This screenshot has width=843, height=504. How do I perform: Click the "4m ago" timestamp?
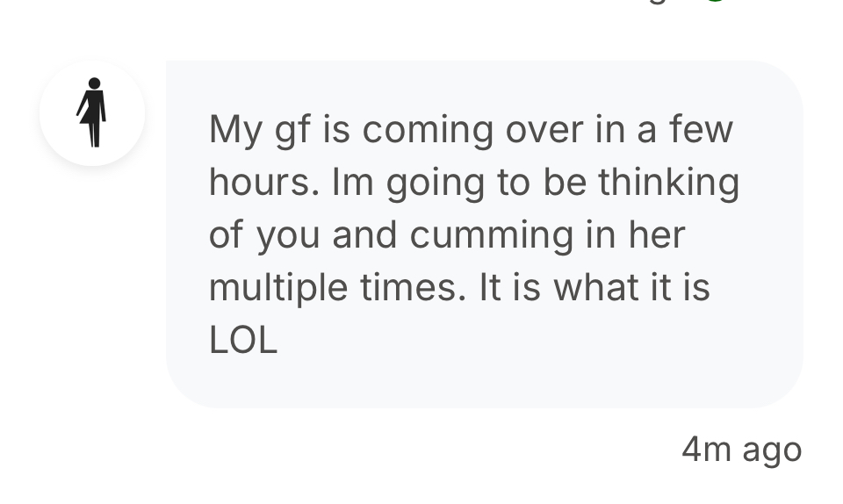point(741,450)
